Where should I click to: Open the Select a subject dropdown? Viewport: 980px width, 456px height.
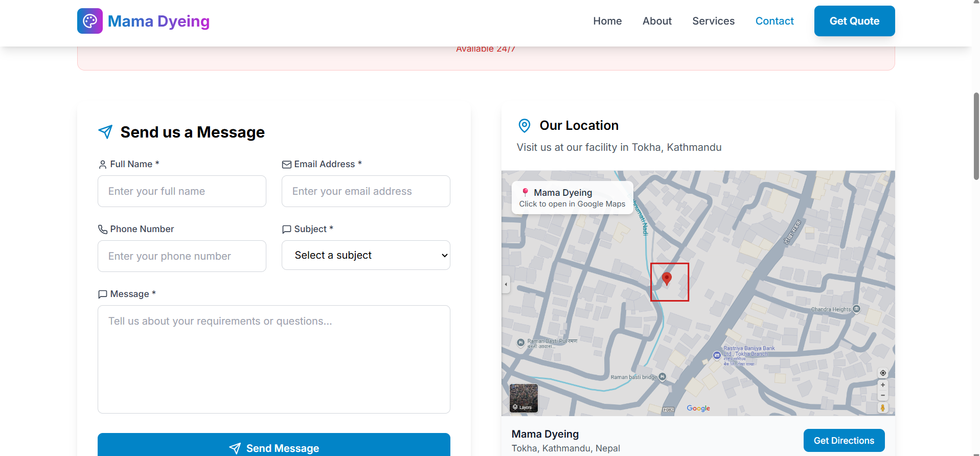pyautogui.click(x=366, y=255)
